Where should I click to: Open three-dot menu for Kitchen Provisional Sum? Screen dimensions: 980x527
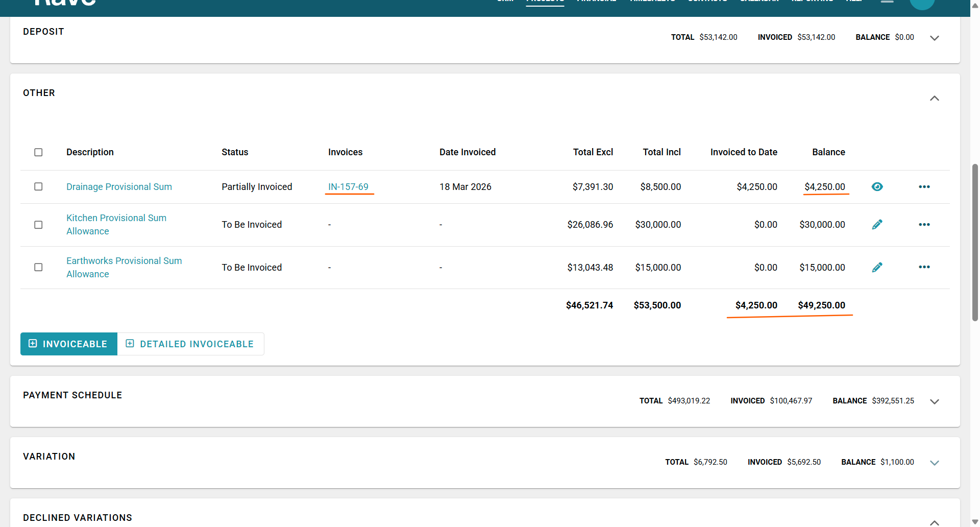coord(924,225)
